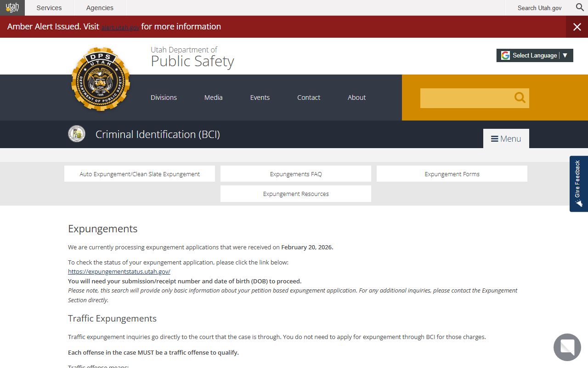This screenshot has height=368, width=588.
Task: Open the Give Feedback side tab
Action: (579, 184)
